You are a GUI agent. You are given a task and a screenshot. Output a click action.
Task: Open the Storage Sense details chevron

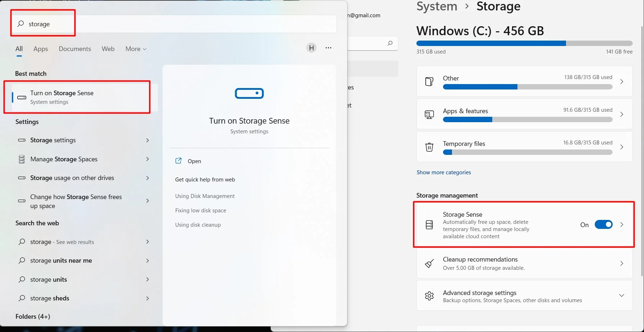point(622,225)
